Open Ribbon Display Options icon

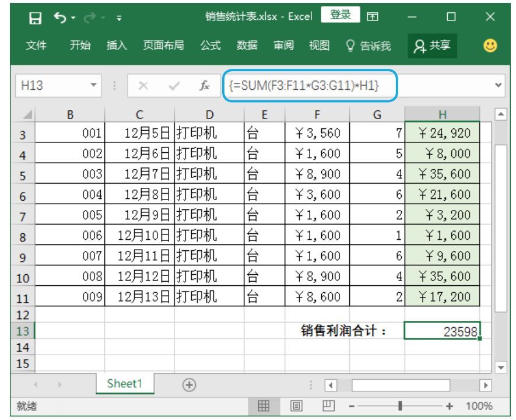pos(373,16)
